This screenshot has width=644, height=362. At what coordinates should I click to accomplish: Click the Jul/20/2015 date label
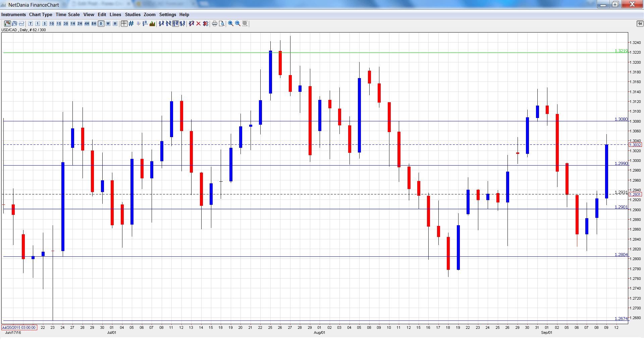tap(19, 327)
